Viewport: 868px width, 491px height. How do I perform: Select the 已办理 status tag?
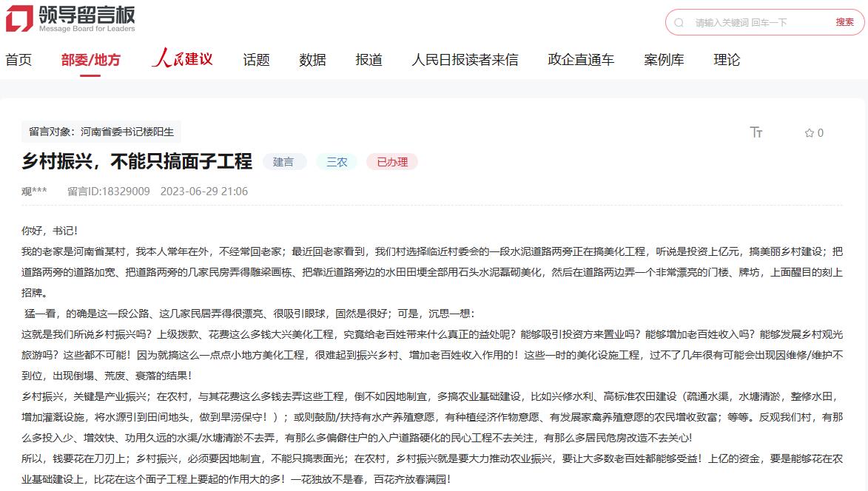point(392,161)
